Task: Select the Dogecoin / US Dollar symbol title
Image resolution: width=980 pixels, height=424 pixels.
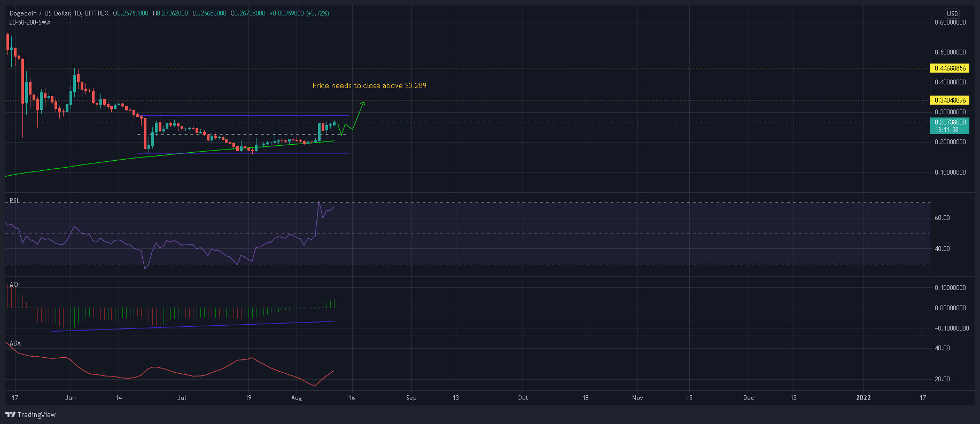Action: tap(40, 13)
